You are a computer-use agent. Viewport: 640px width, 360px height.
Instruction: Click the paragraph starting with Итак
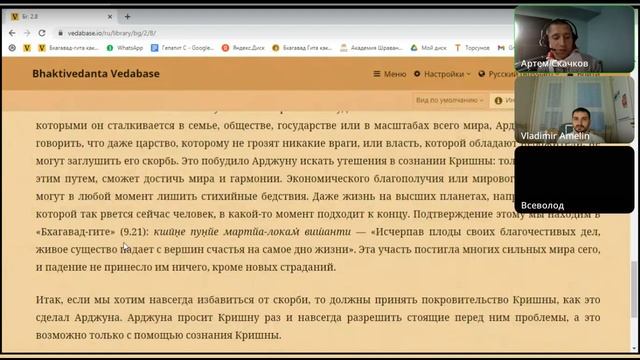pos(318,318)
